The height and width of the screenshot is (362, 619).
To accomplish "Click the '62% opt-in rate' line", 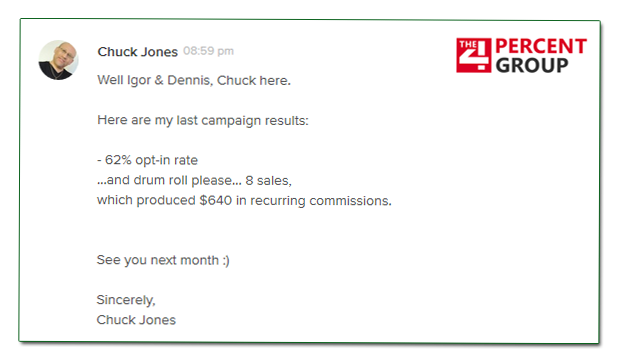I will click(147, 160).
